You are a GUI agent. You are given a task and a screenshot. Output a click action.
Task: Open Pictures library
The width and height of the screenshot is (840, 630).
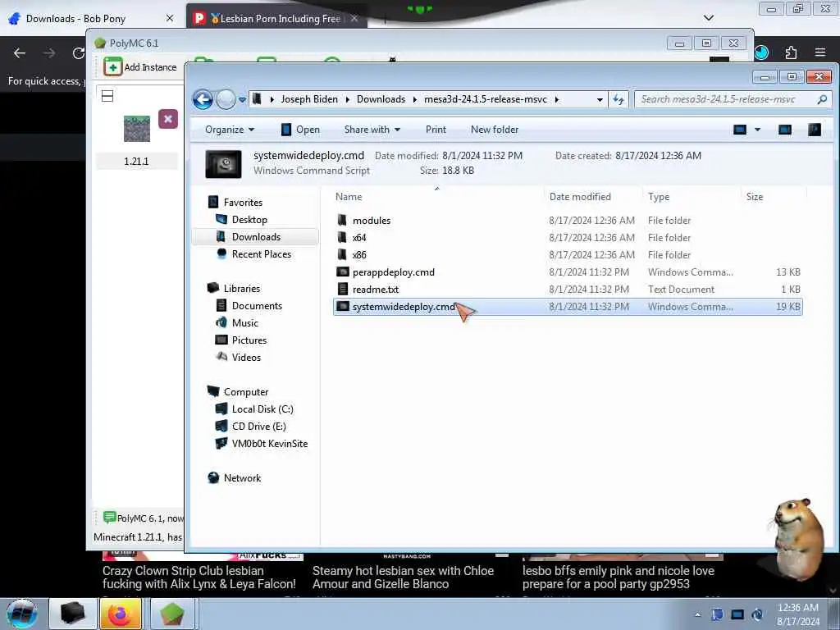[249, 340]
